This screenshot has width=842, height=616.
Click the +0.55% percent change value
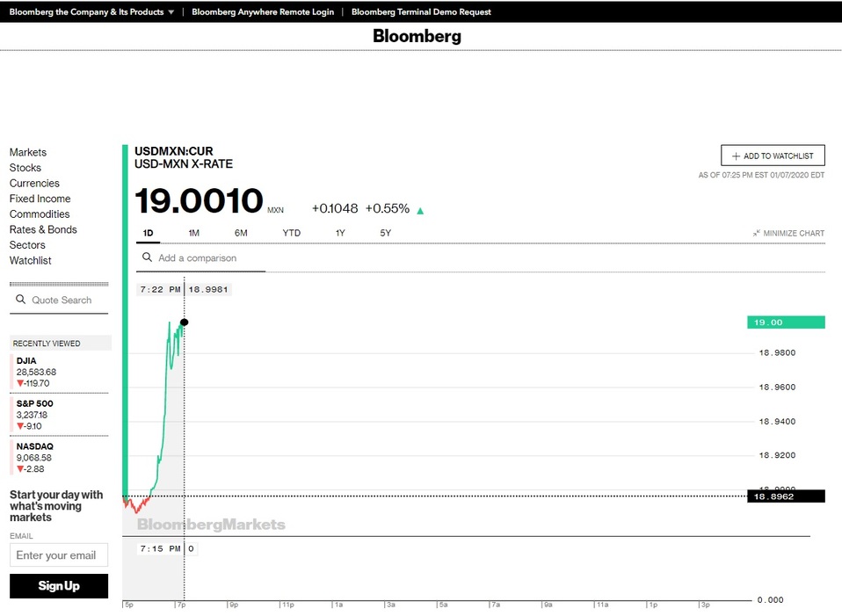(388, 208)
